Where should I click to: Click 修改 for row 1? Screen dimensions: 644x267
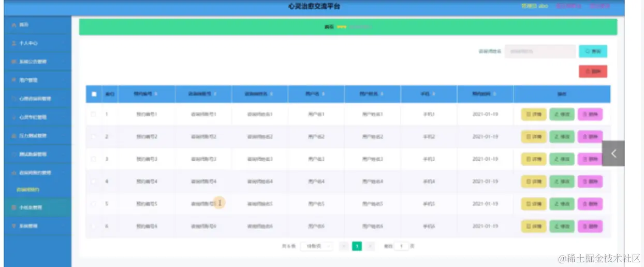click(x=562, y=115)
